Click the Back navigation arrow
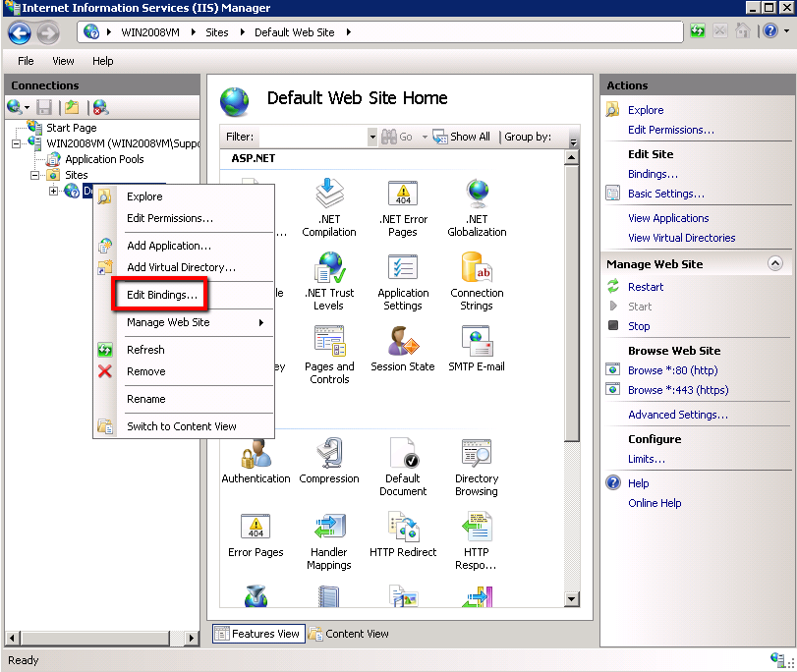Viewport: 797px width, 672px height. click(20, 33)
